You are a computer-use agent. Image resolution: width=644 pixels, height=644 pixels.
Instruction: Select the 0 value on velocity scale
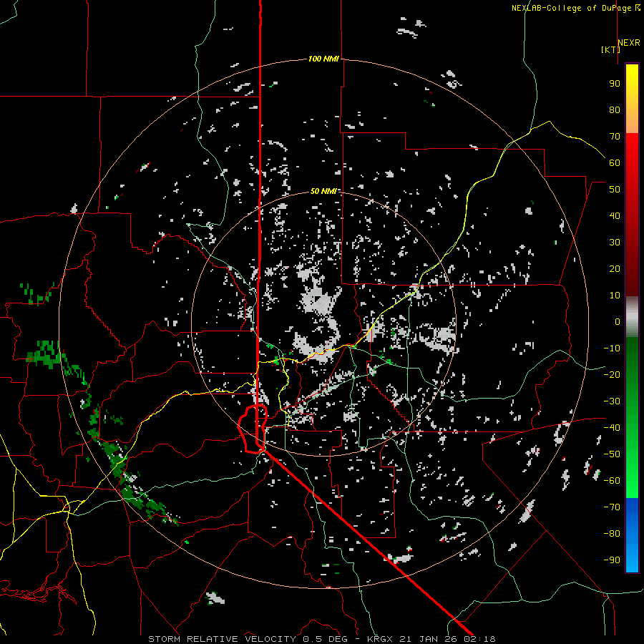(618, 322)
